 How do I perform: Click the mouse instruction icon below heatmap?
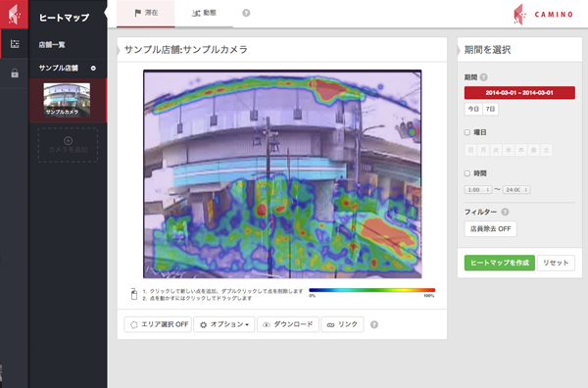coord(134,294)
